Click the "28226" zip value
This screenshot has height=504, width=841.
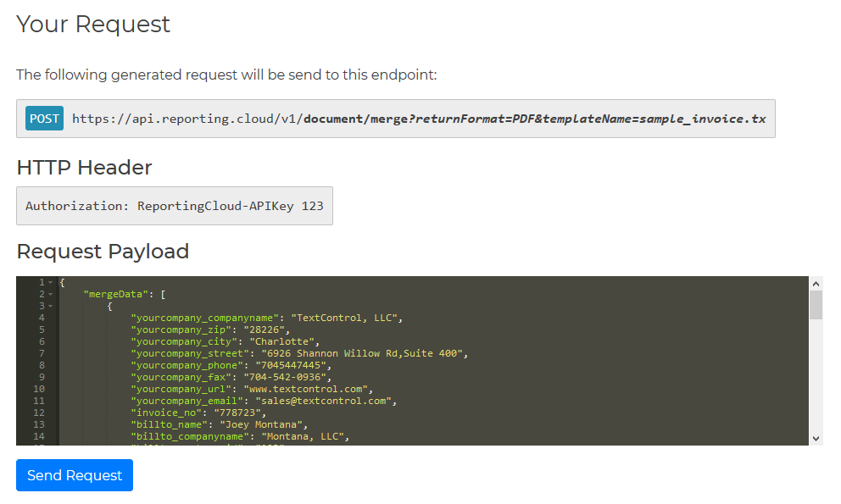[x=264, y=330]
